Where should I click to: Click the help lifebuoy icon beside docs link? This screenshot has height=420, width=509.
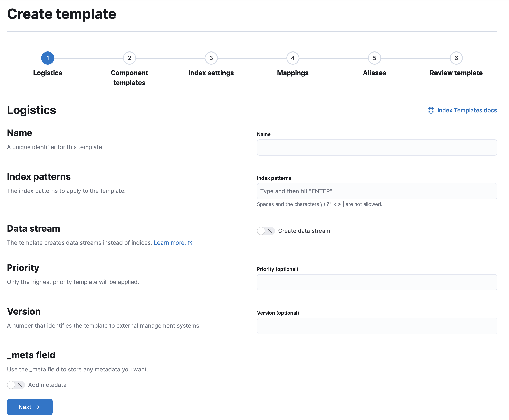tap(431, 110)
